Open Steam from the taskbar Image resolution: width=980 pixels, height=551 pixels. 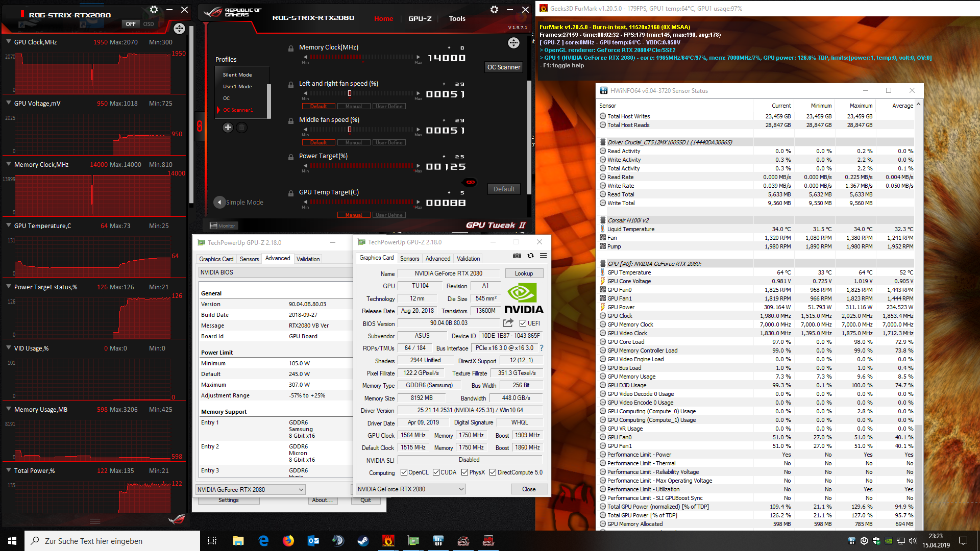363,541
